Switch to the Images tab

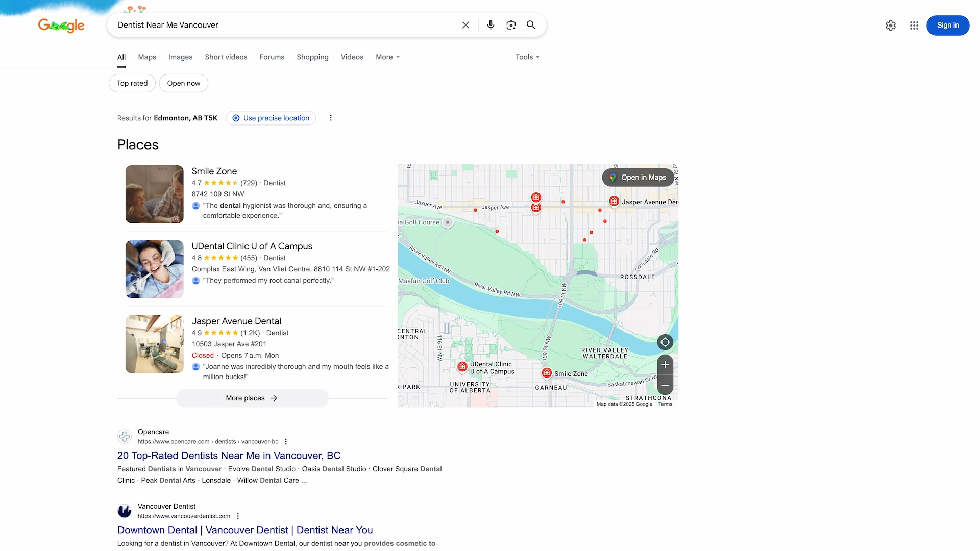[x=181, y=57]
